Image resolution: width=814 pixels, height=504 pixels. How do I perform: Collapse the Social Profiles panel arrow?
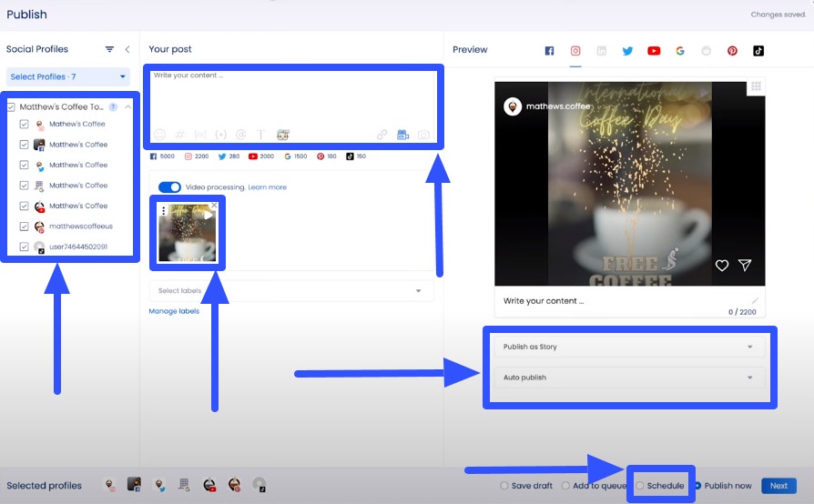127,49
